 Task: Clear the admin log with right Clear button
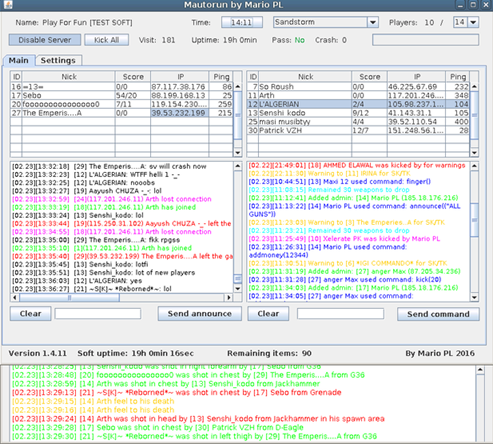pos(268,314)
